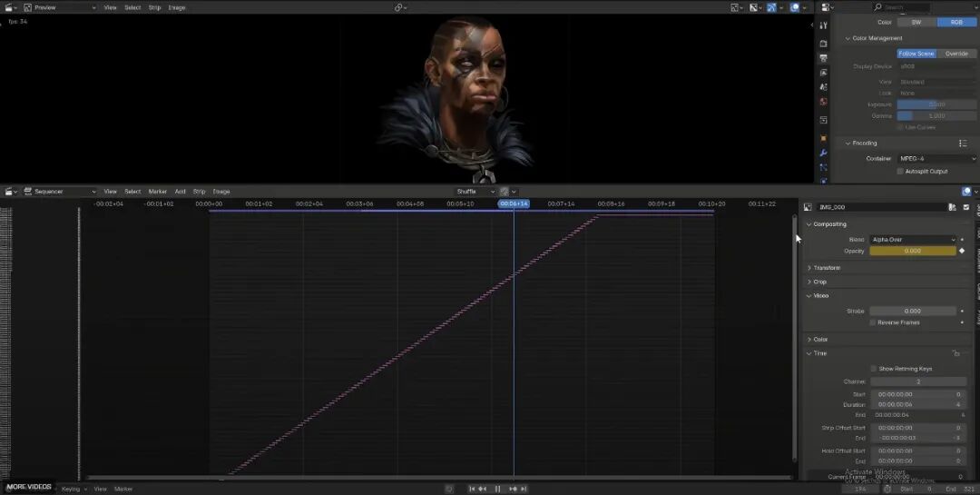Click the MORE VIDEOS button
The image size is (980, 495).
coord(29,487)
